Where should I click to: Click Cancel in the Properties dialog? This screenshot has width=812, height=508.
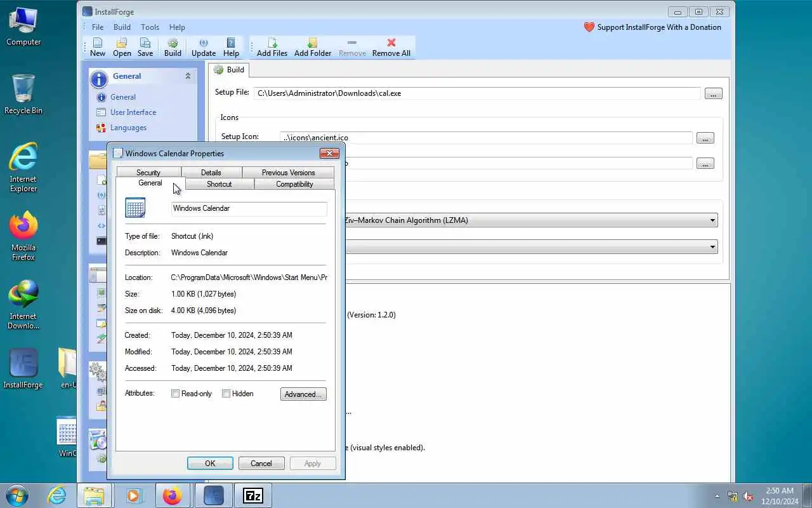[261, 464]
